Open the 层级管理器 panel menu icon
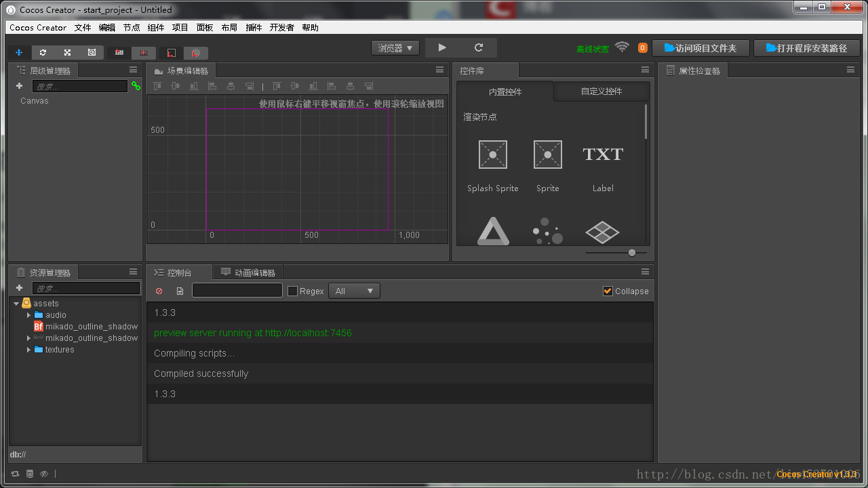Screen dimensions: 868x488 (x=134, y=70)
